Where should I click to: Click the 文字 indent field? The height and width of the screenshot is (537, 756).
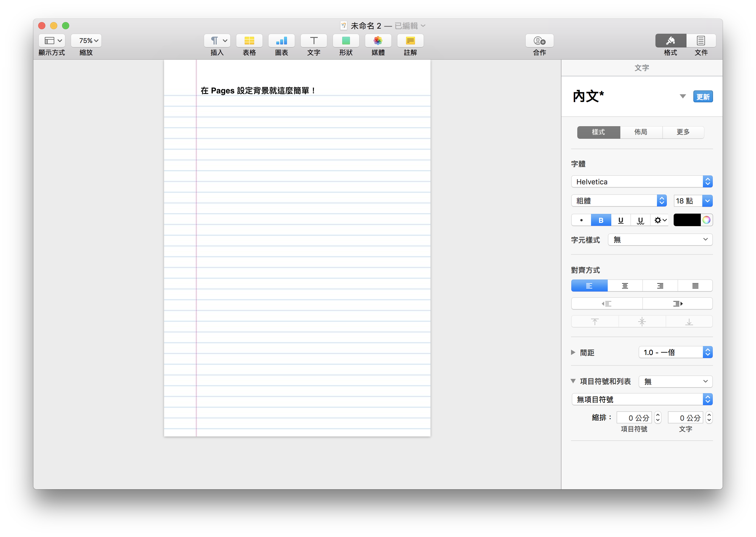click(685, 418)
